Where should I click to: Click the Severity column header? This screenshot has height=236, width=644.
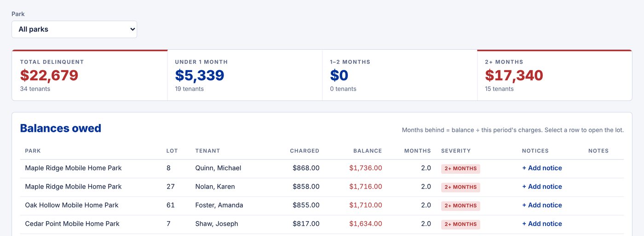coord(456,151)
